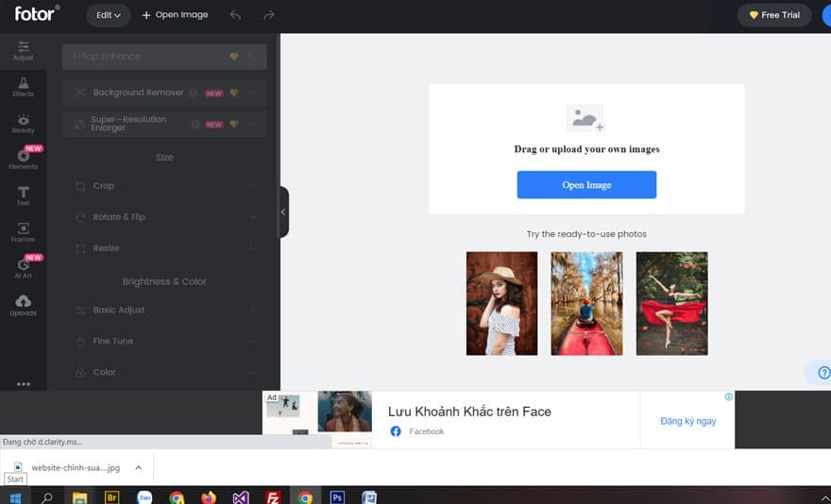Screen dimensions: 831x504
Task: Open download options for website-chinh-sua jpg
Action: pyautogui.click(x=138, y=467)
